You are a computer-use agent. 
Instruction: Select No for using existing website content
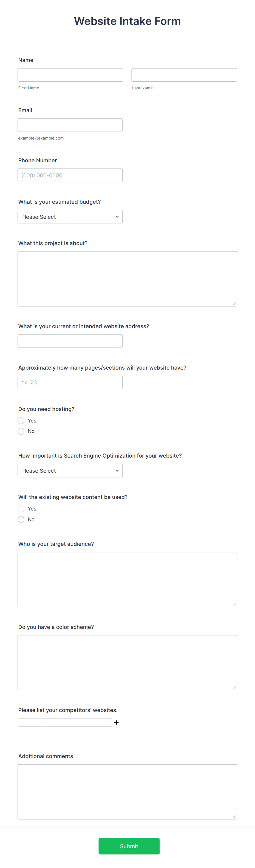point(21,519)
